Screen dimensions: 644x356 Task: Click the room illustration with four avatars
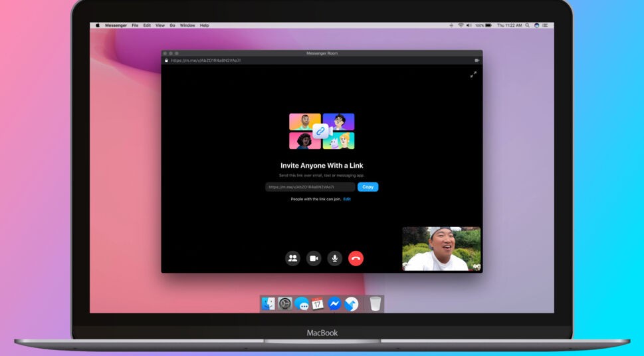point(322,131)
